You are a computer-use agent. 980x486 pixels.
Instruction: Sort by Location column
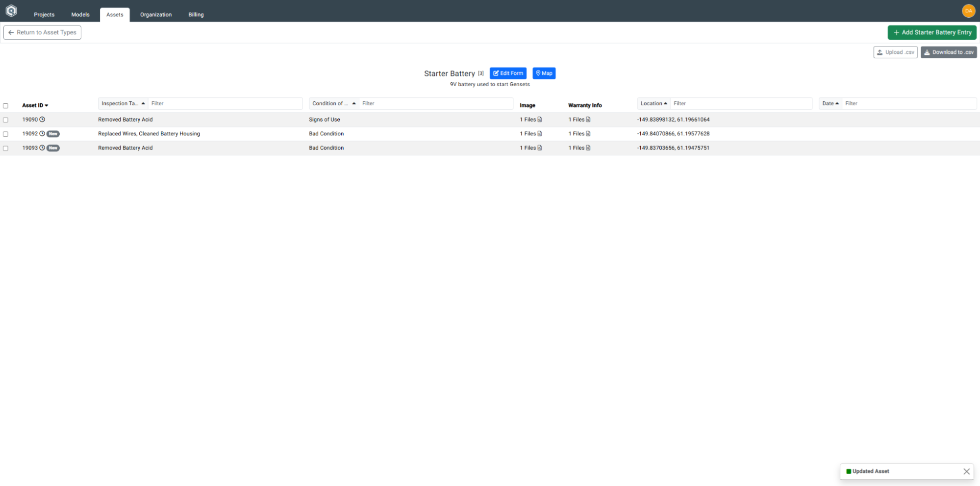point(653,103)
